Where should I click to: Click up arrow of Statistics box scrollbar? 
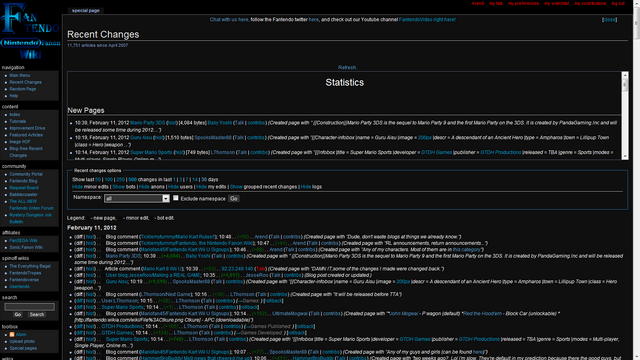pos(624,75)
